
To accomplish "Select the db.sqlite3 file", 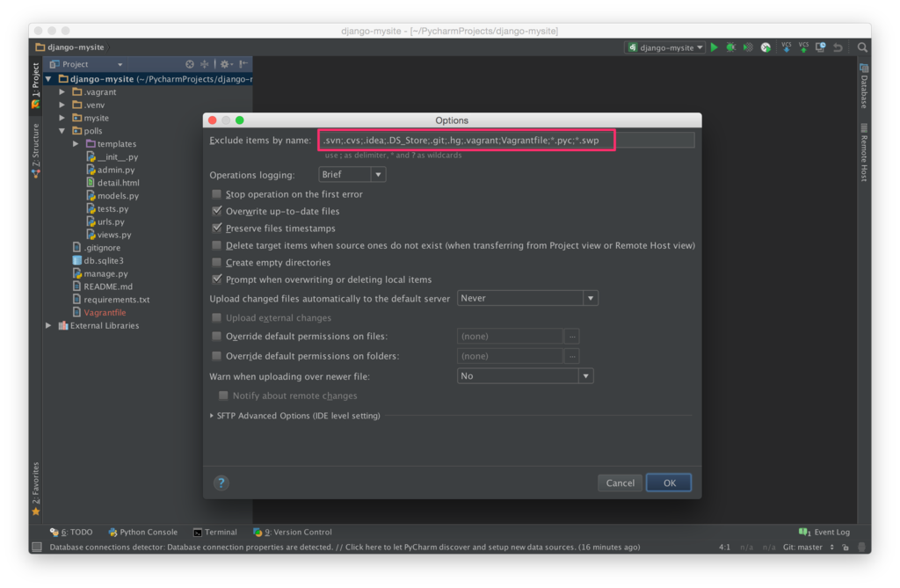I will pyautogui.click(x=98, y=261).
